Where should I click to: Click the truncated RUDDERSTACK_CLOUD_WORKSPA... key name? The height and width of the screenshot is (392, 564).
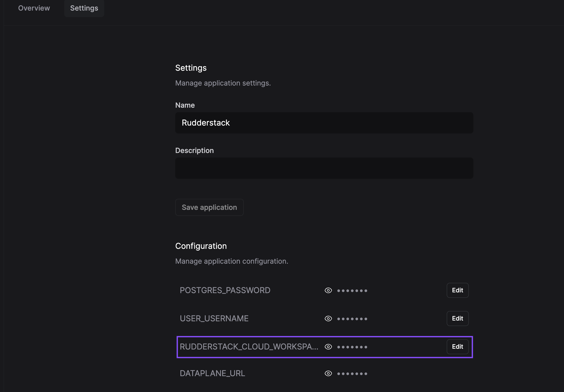(x=249, y=347)
